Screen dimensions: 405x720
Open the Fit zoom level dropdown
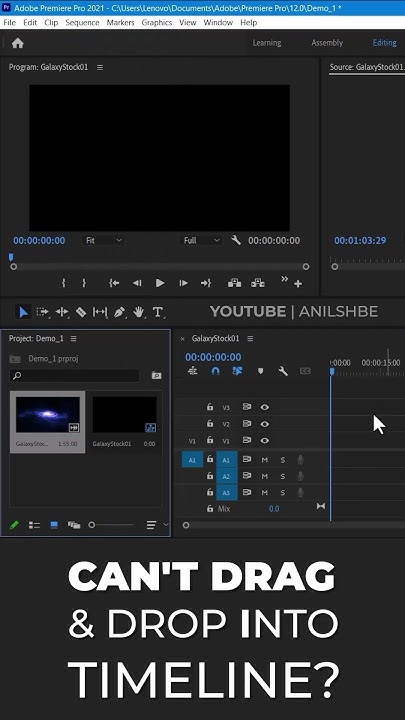pyautogui.click(x=104, y=240)
